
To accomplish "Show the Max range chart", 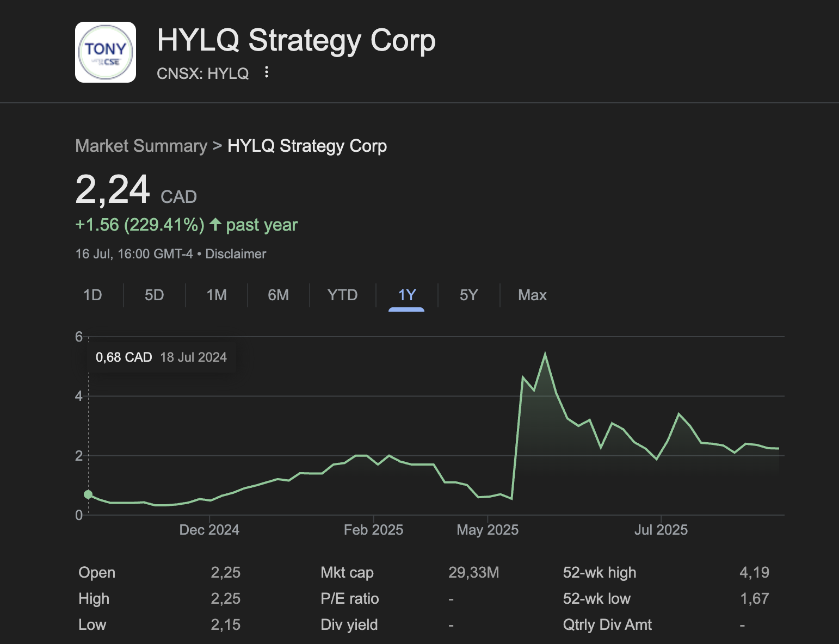I will pyautogui.click(x=532, y=295).
